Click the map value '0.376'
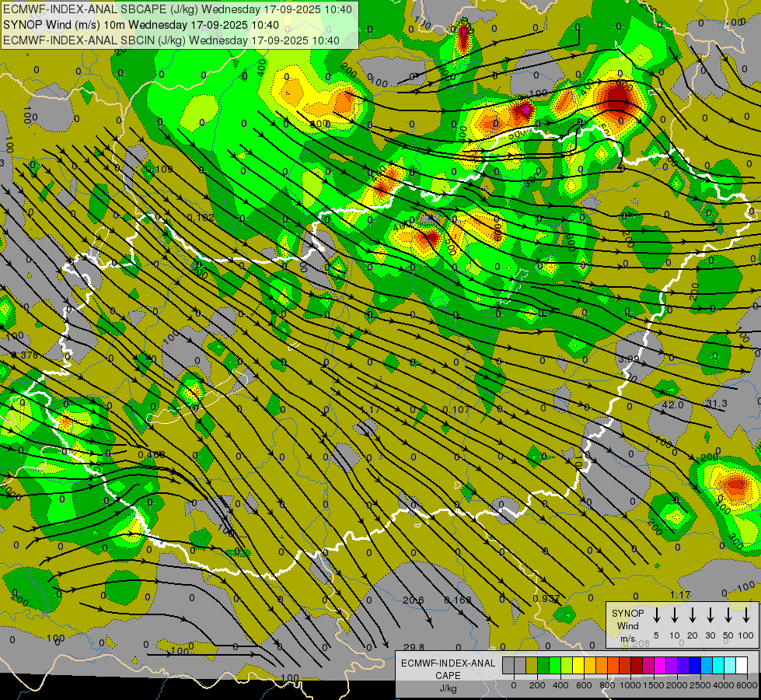 point(24,355)
